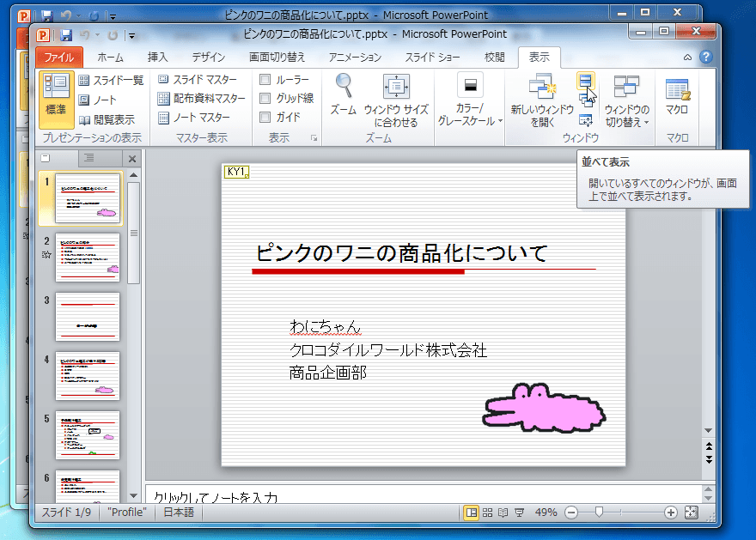This screenshot has height=540, width=756.
Task: Click the redo icon in quick access toolbar
Action: point(113,35)
